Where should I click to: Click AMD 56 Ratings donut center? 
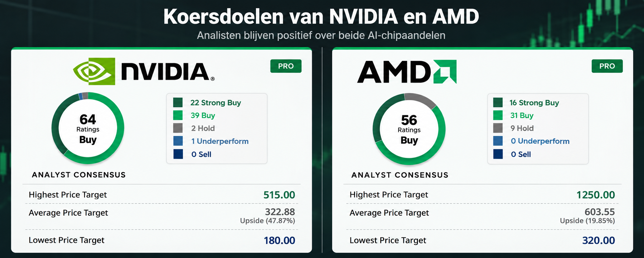[409, 129]
